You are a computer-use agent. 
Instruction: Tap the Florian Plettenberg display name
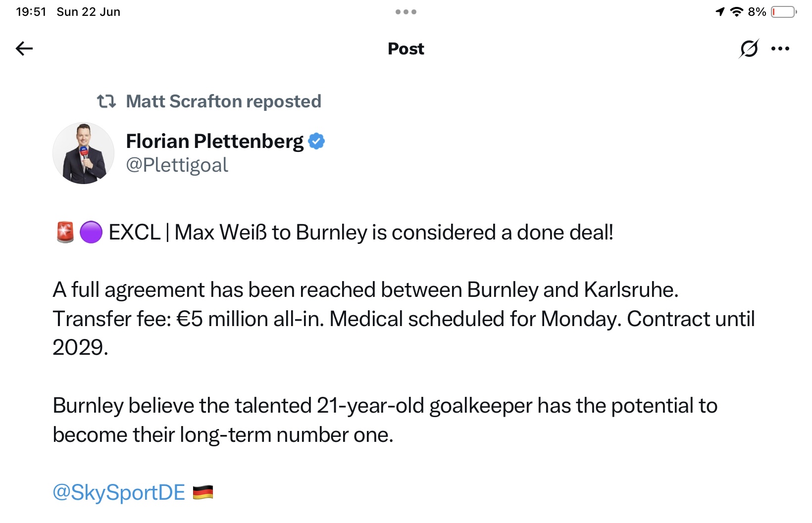point(214,142)
